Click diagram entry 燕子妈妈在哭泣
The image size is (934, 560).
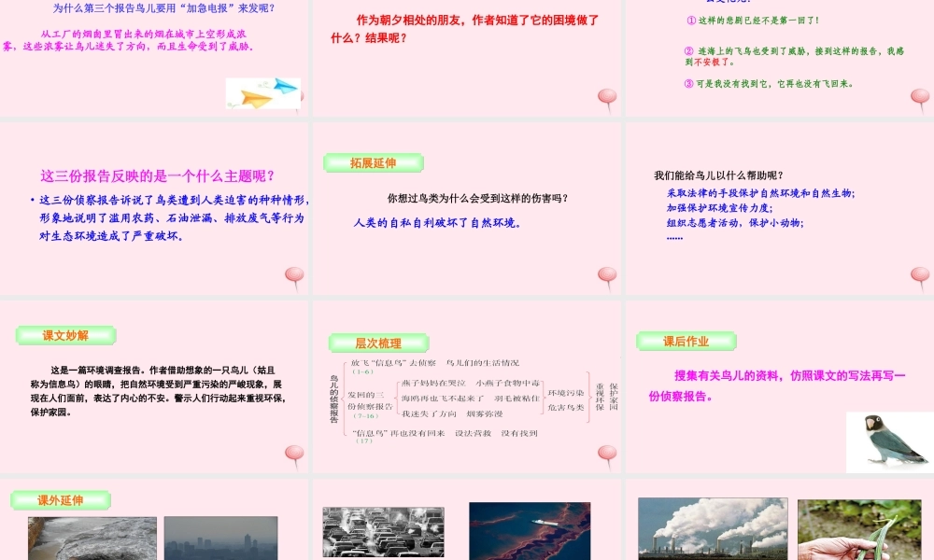[x=433, y=383]
